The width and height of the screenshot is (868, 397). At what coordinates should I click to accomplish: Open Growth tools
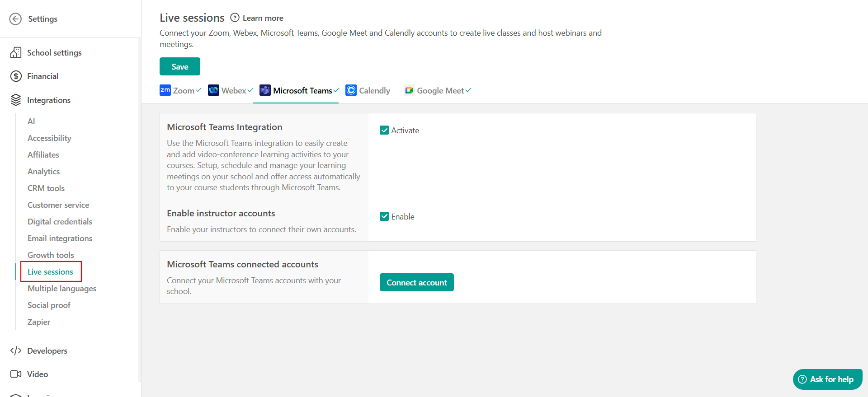51,255
